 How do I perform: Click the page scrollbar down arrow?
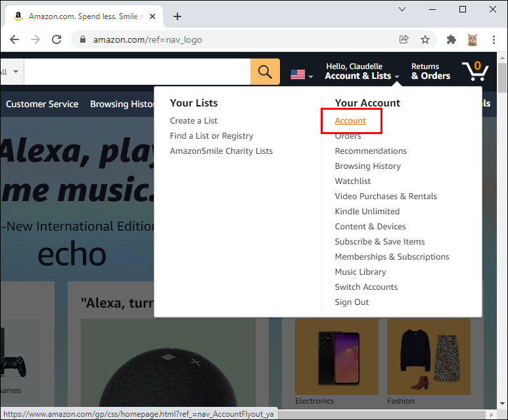[x=502, y=404]
